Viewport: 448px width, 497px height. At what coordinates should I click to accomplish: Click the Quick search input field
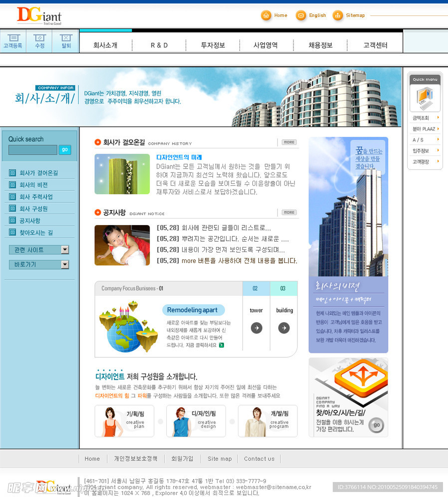pos(33,150)
